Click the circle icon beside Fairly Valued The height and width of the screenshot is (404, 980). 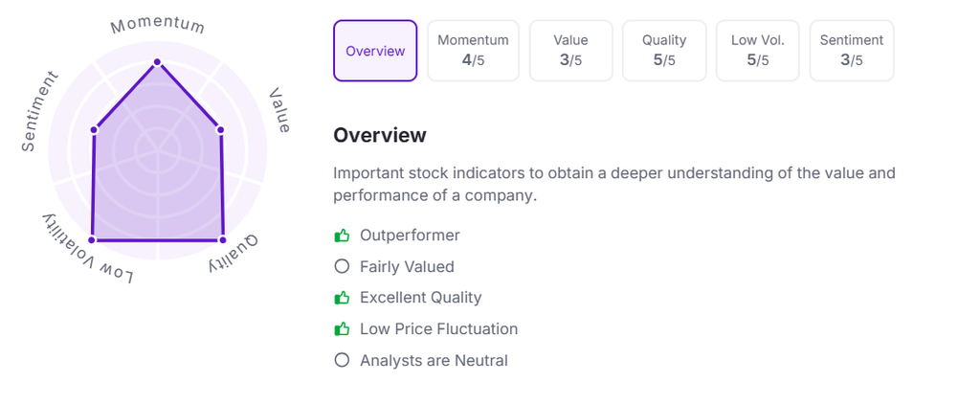(342, 267)
